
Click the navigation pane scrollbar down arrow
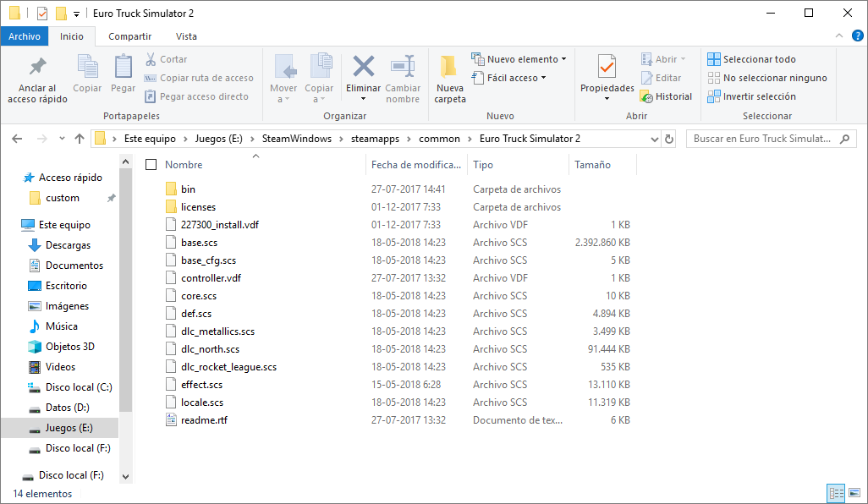126,476
